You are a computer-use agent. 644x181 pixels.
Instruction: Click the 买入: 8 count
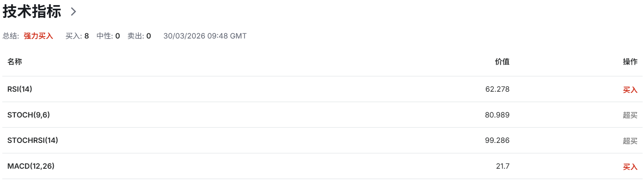click(77, 36)
